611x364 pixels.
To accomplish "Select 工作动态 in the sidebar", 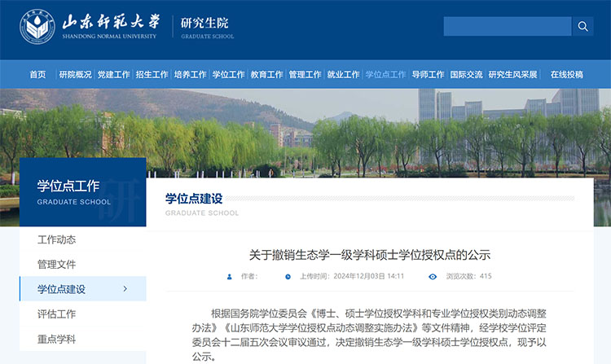I will pos(57,239).
